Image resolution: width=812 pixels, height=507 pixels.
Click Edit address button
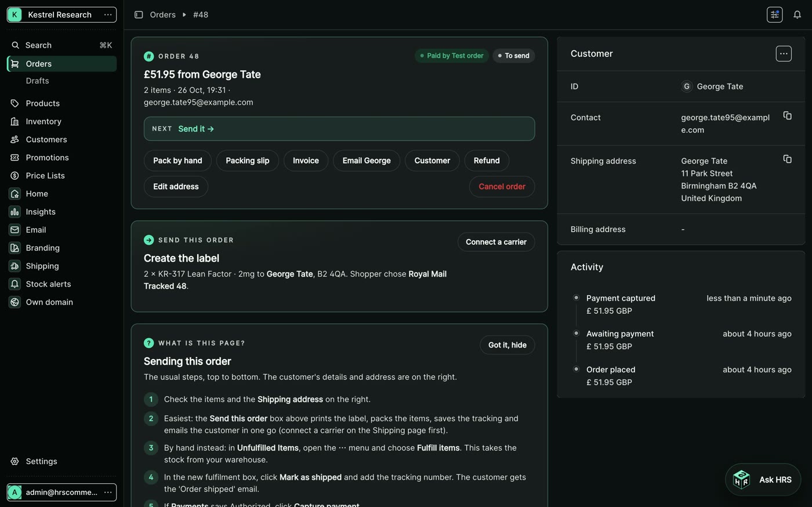pos(176,186)
